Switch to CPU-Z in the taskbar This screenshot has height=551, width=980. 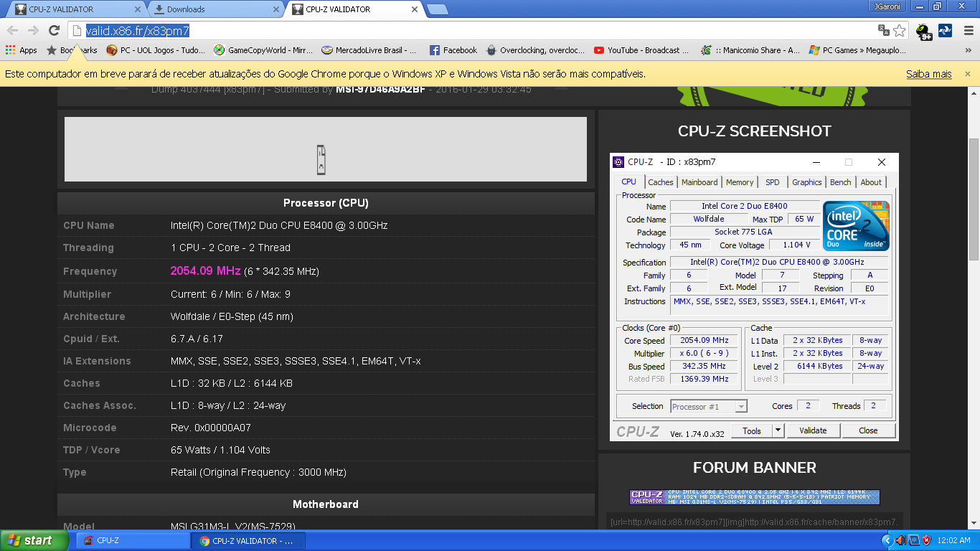click(x=133, y=540)
